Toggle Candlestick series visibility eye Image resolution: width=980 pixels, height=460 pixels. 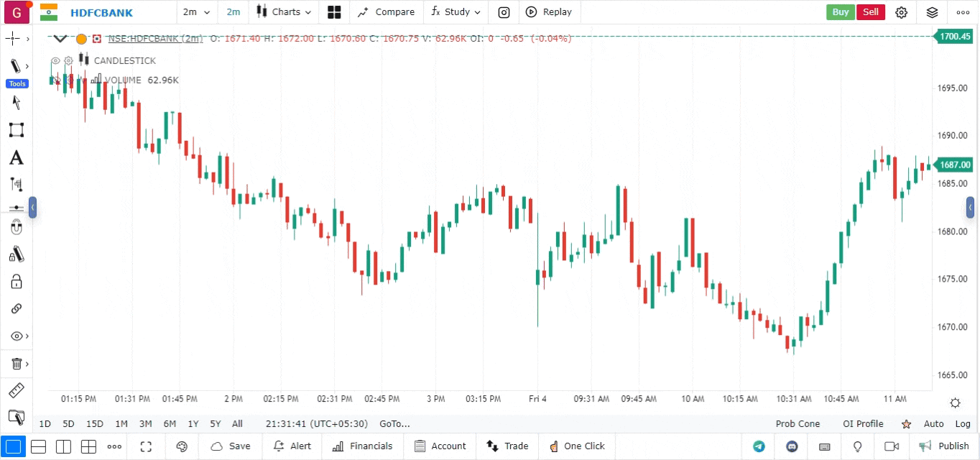pyautogui.click(x=55, y=61)
